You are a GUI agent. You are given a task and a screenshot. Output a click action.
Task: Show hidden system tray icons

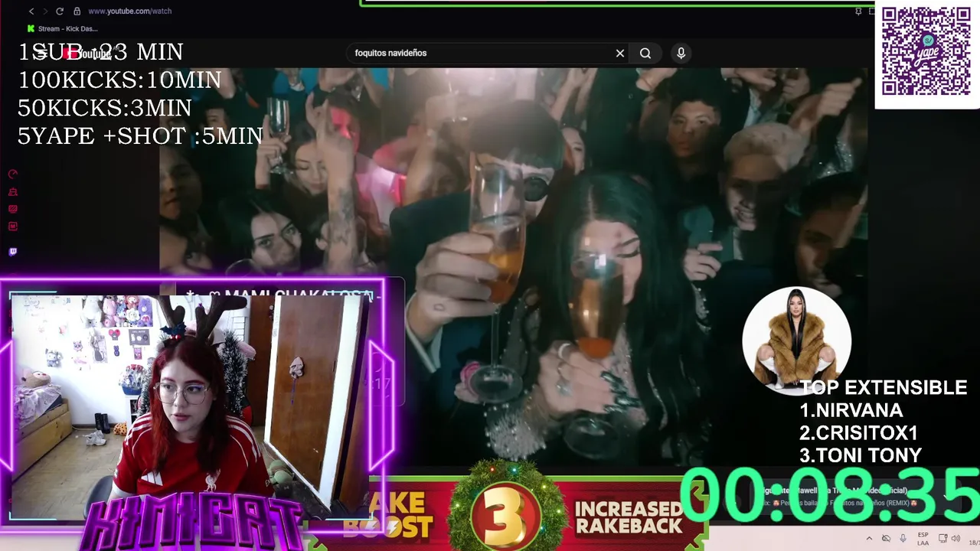coord(868,538)
